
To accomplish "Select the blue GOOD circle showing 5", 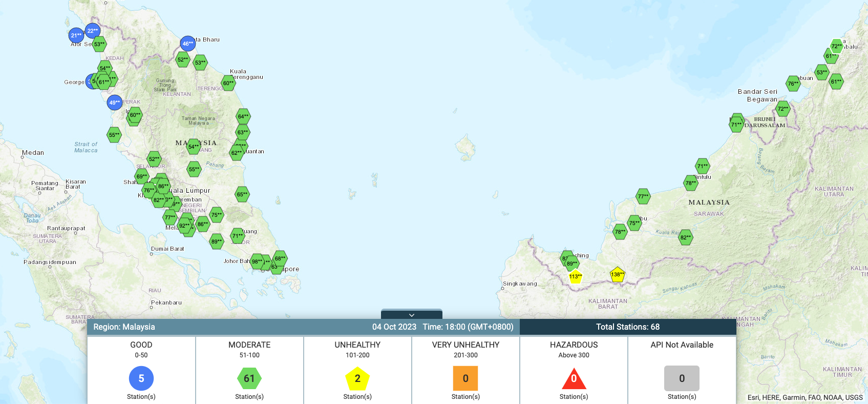I will (141, 378).
